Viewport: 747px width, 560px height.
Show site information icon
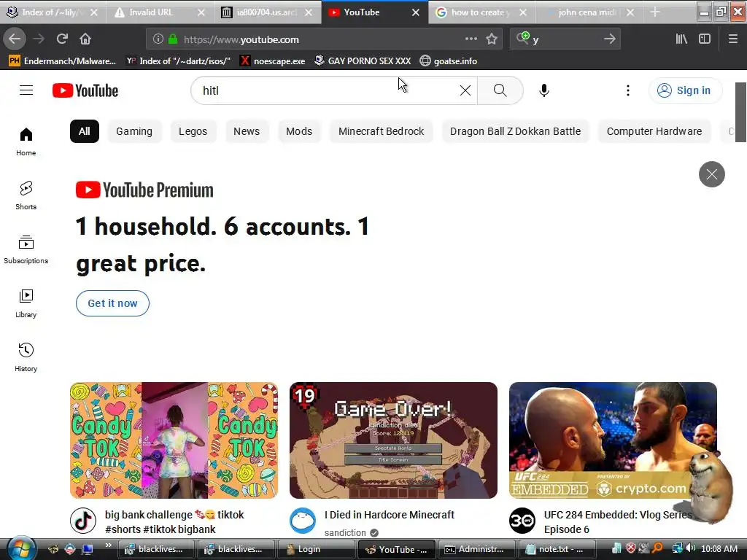tap(158, 39)
